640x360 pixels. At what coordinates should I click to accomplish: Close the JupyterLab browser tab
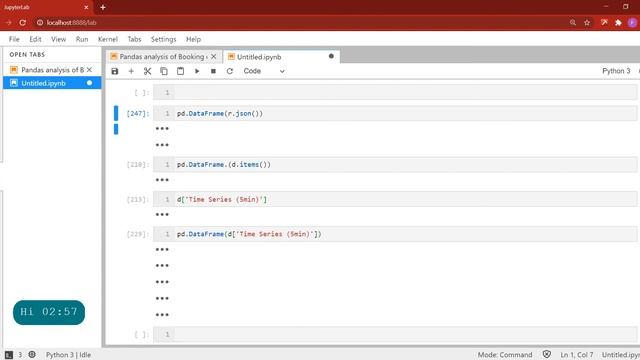86,7
